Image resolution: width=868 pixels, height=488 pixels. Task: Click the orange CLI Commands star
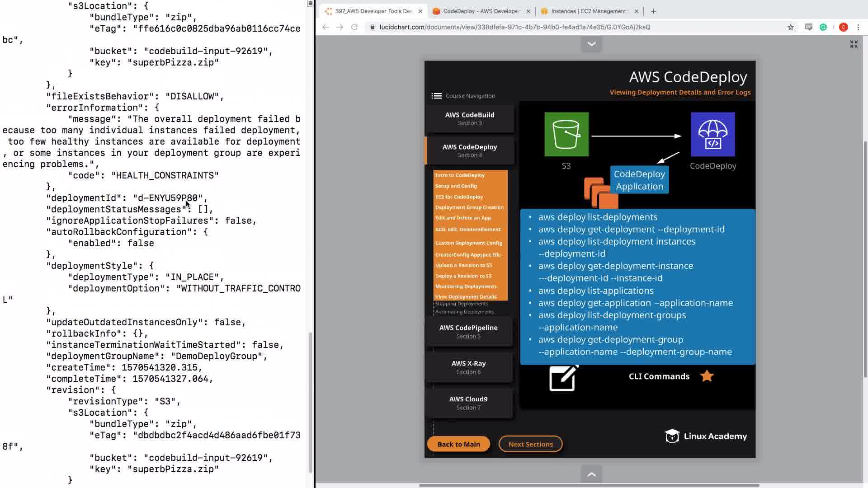pyautogui.click(x=707, y=376)
